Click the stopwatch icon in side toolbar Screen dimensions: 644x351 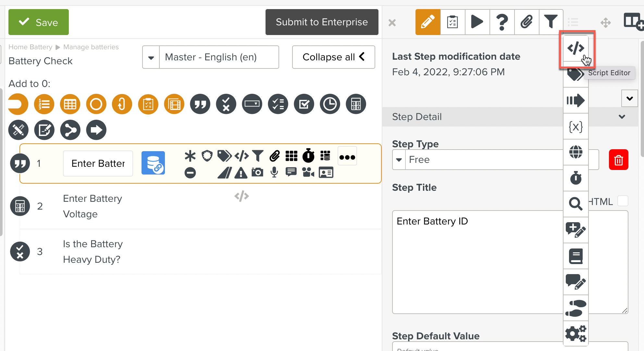[x=576, y=178]
